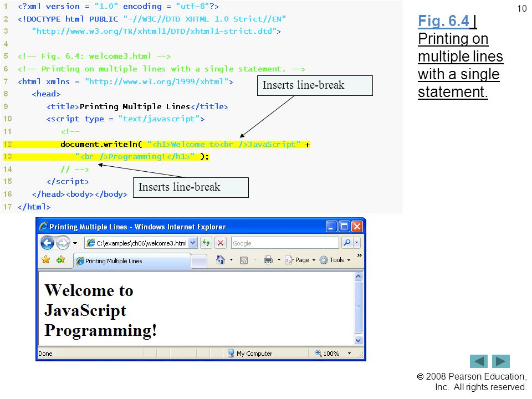
Task: Click the red Stop loading button
Action: 221,243
